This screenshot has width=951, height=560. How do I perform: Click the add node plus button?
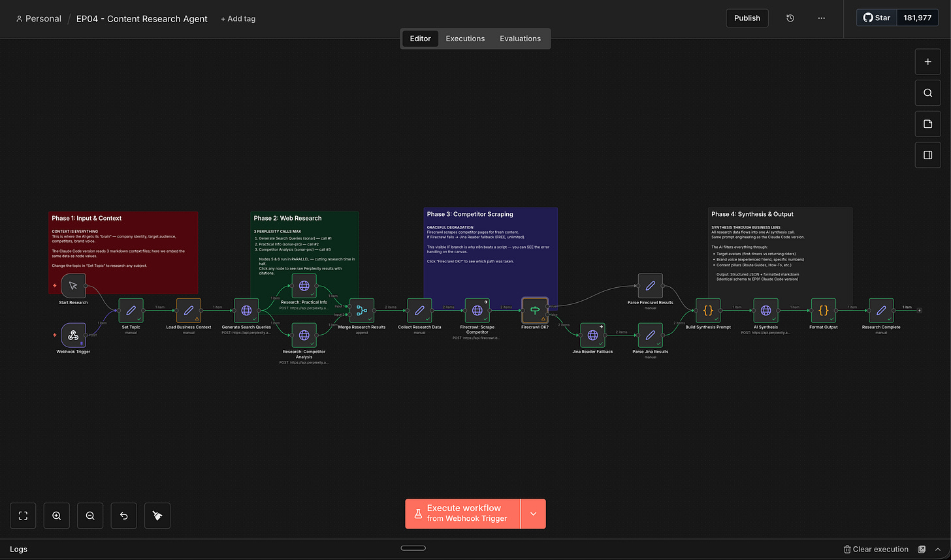click(x=927, y=62)
